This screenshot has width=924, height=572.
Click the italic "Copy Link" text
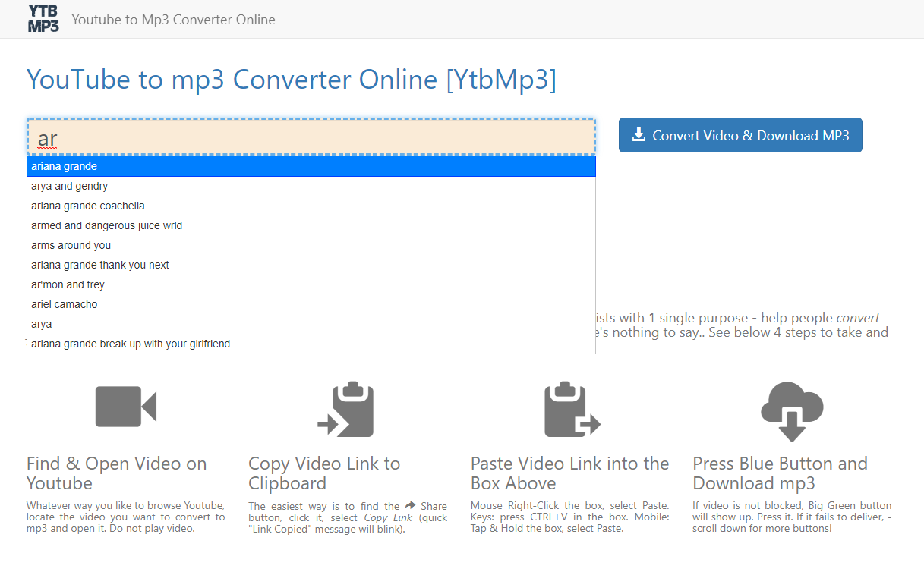tap(388, 517)
